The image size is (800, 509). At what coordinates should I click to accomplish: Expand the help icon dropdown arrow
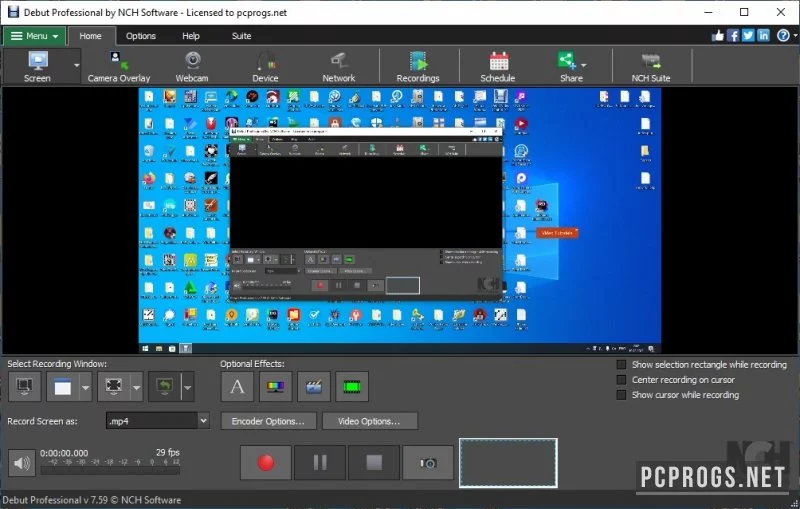[795, 36]
